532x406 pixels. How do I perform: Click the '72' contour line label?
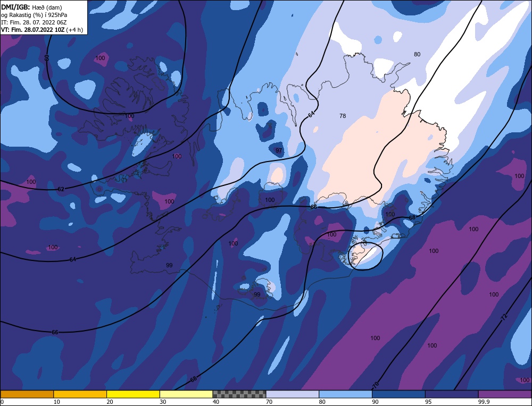coord(504,318)
